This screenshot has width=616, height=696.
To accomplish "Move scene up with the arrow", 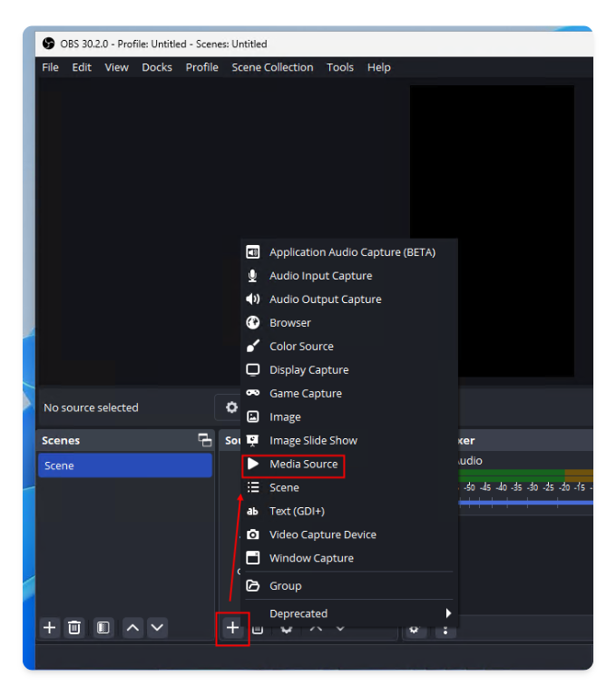I will (132, 628).
